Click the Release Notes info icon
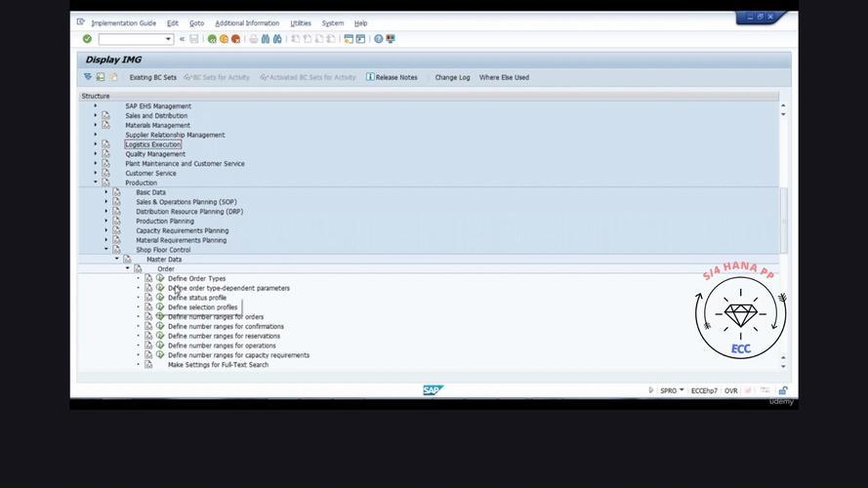The height and width of the screenshot is (488, 868). (370, 77)
